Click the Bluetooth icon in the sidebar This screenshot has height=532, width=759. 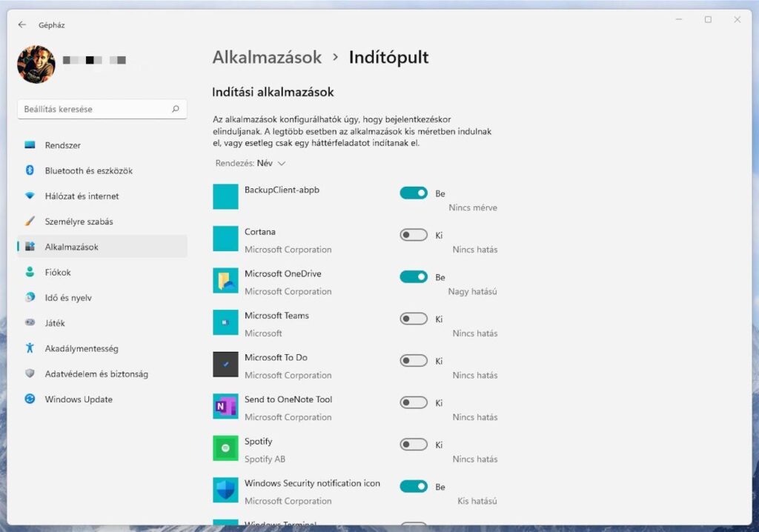click(30, 170)
